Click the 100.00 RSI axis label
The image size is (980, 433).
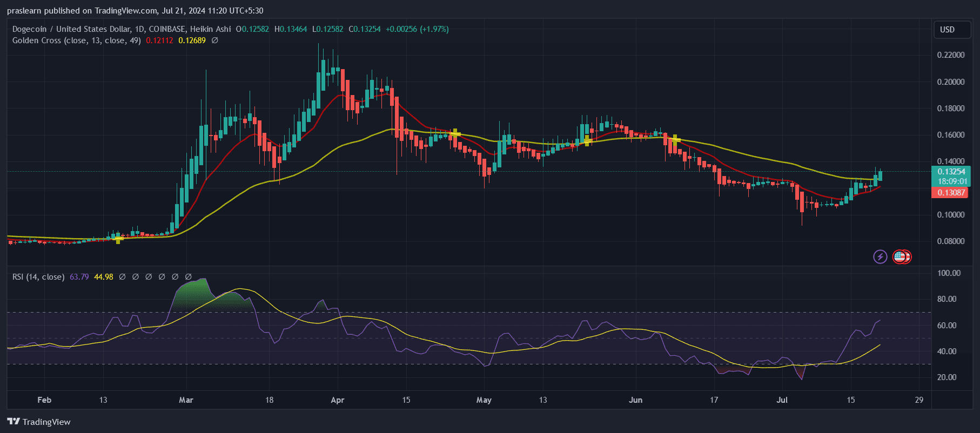click(x=949, y=273)
